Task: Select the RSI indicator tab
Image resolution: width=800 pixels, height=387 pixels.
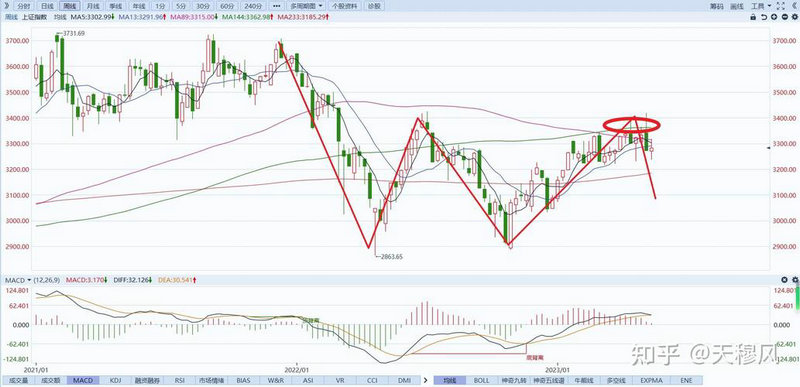Action: pyautogui.click(x=180, y=380)
